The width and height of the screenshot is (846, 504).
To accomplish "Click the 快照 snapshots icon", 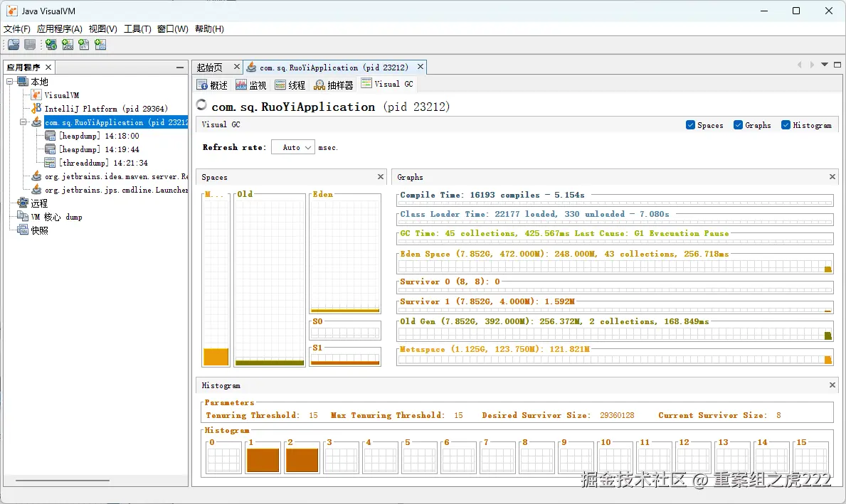I will click(23, 230).
